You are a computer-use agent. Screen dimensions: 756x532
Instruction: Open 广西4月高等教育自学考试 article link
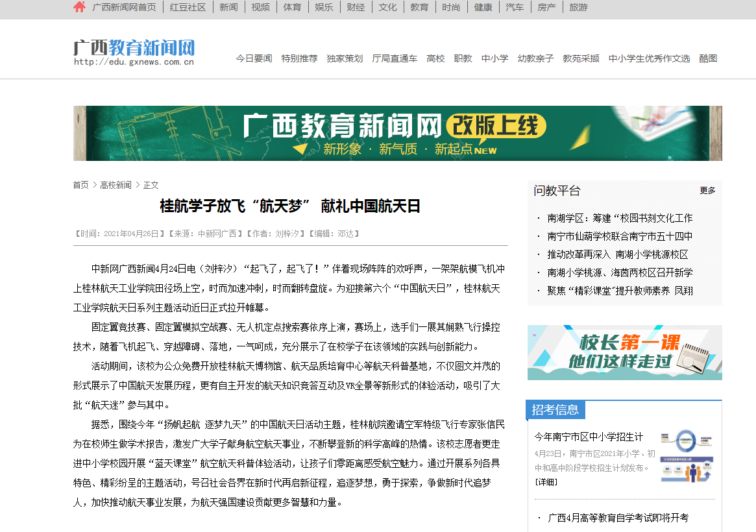[x=618, y=518]
